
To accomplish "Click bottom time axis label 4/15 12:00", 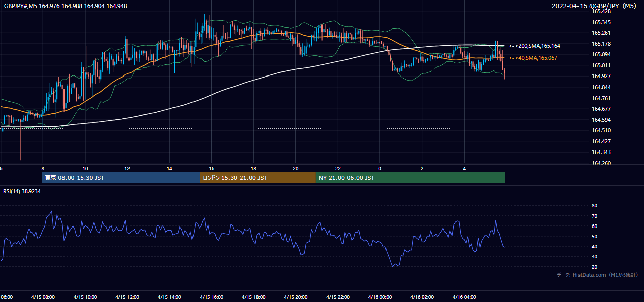I will tap(127, 297).
